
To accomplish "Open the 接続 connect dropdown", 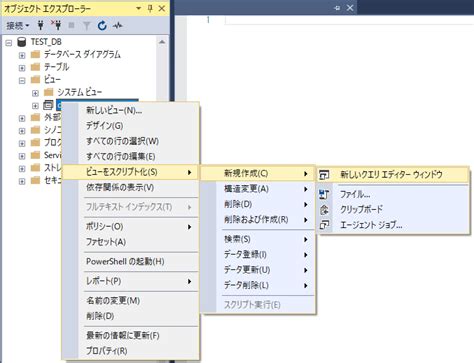I will pos(18,25).
